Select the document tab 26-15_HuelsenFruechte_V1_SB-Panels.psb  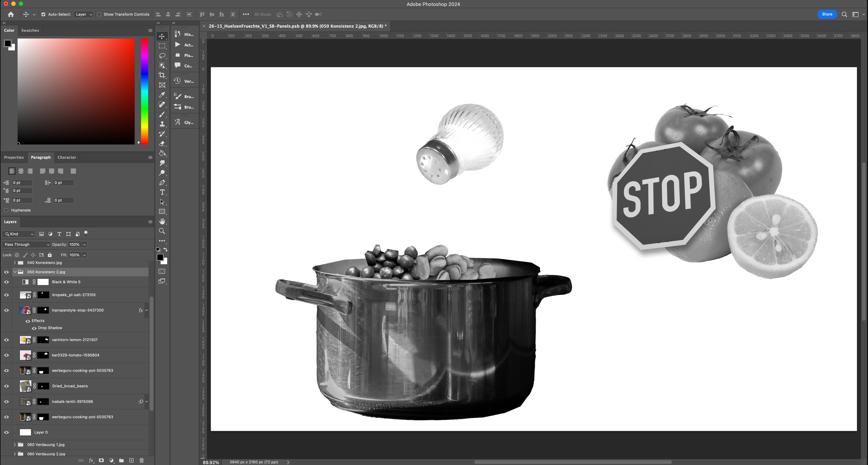coord(297,26)
